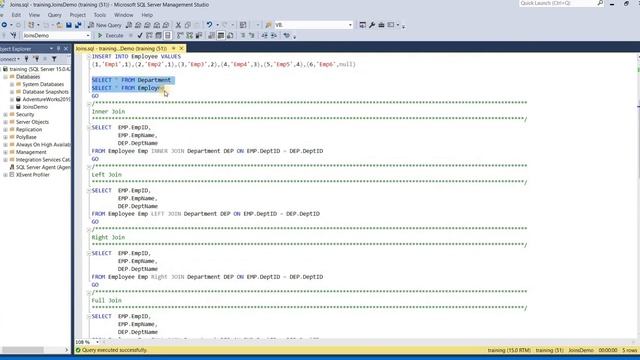The width and height of the screenshot is (640, 360).
Task: Click the Toolbox icon in top toolbar
Action: tap(381, 25)
